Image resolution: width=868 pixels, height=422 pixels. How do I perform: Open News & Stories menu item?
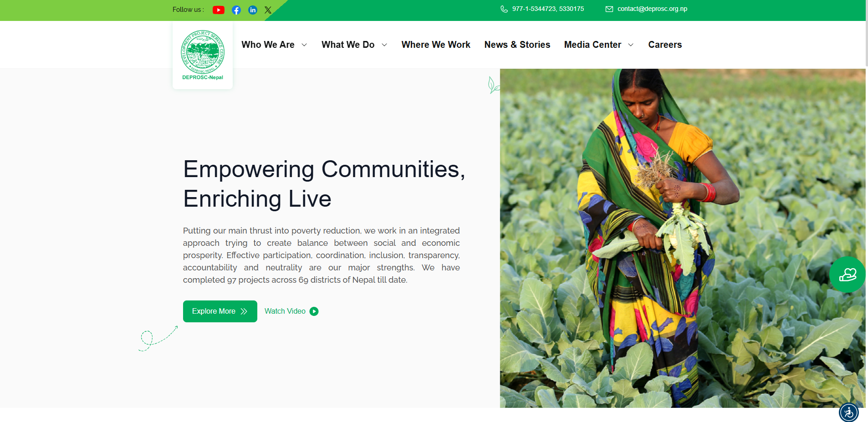517,45
